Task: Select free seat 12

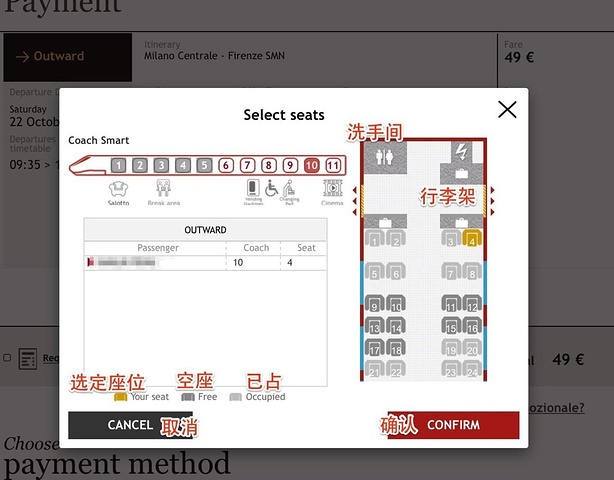Action: coord(472,305)
